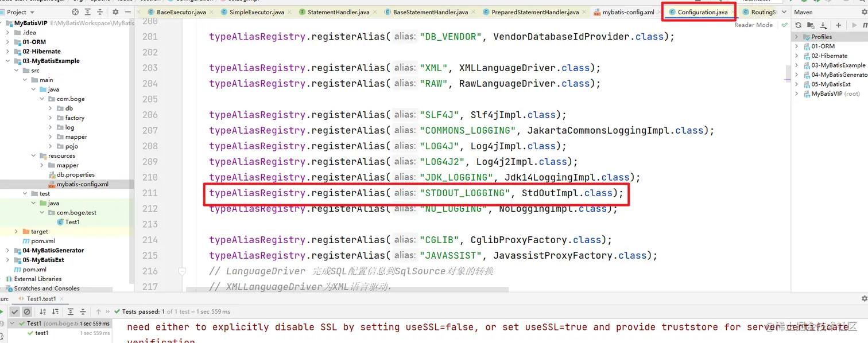Screen dimensions: 868x343
Task: Expand 05-MyBatisExt in Project tree
Action: tap(7, 260)
